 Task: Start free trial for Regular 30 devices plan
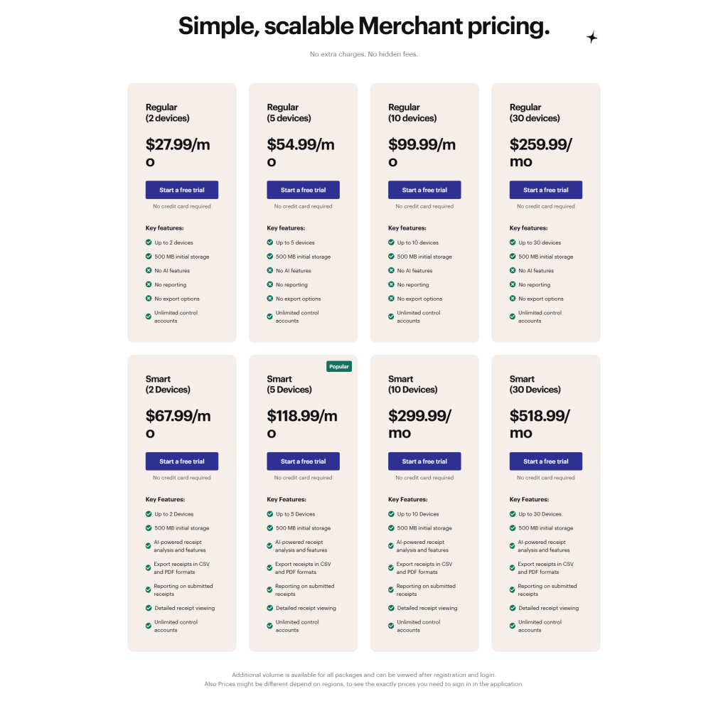tap(546, 190)
